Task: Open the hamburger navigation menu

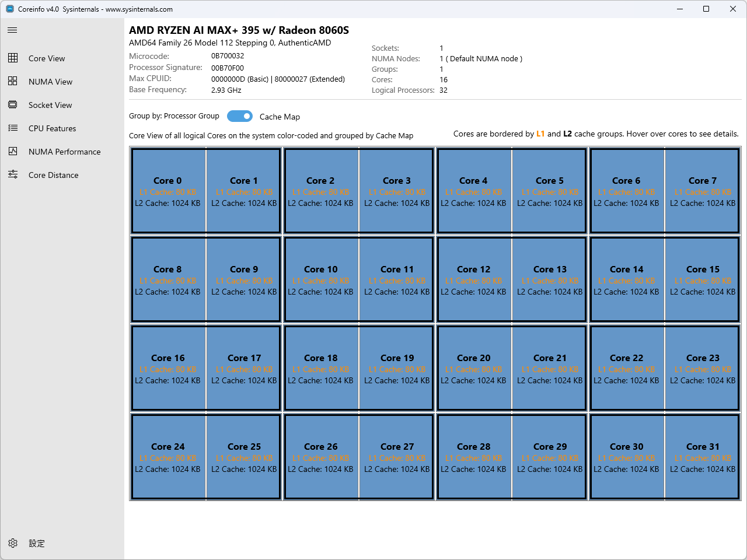Action: point(12,30)
